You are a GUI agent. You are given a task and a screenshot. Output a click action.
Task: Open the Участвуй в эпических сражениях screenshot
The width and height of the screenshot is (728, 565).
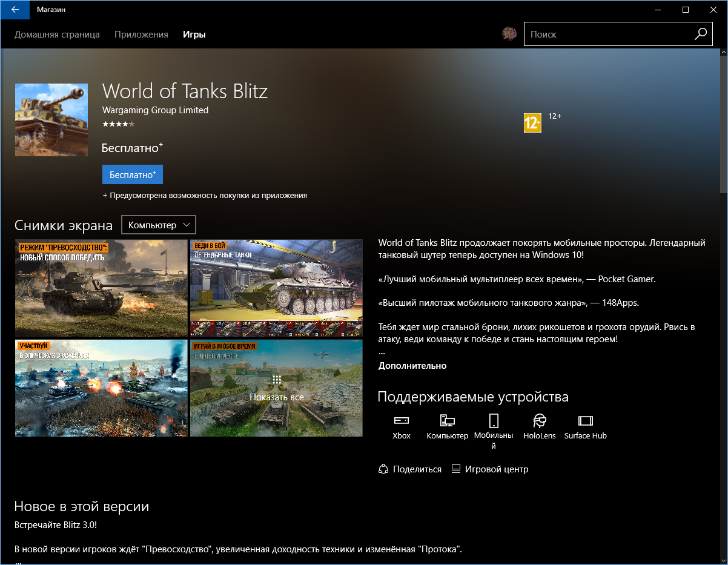[101, 388]
